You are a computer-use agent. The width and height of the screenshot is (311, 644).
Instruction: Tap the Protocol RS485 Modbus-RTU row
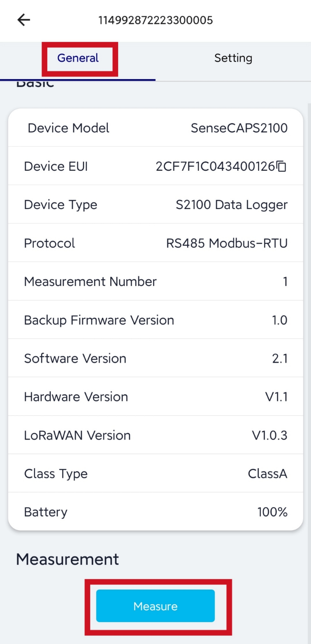[155, 243]
